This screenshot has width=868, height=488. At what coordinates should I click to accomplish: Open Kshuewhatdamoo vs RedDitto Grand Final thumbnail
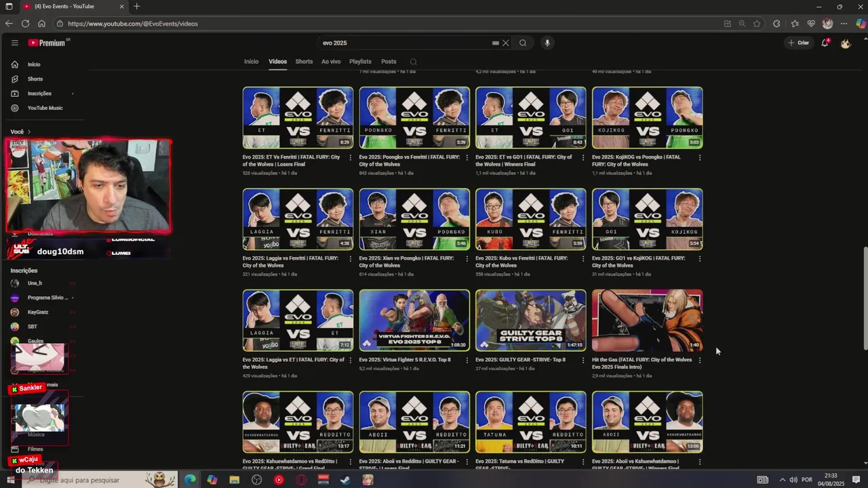tap(298, 422)
